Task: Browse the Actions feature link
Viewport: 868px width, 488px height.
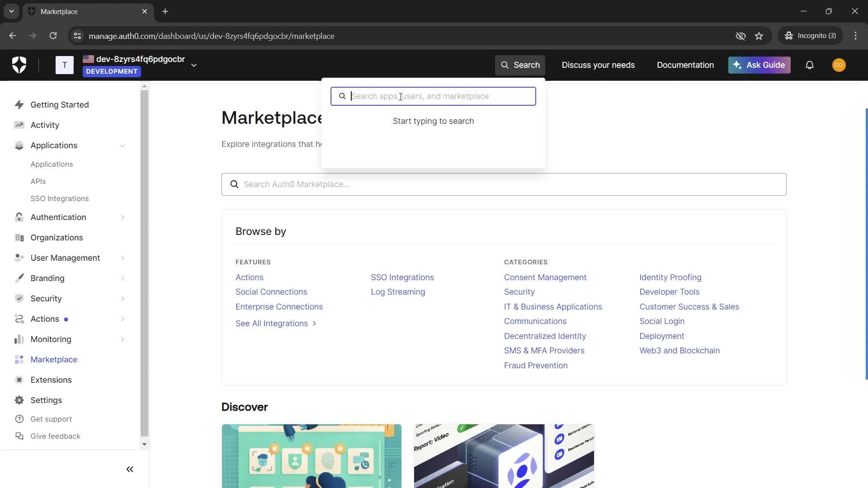Action: coord(250,277)
